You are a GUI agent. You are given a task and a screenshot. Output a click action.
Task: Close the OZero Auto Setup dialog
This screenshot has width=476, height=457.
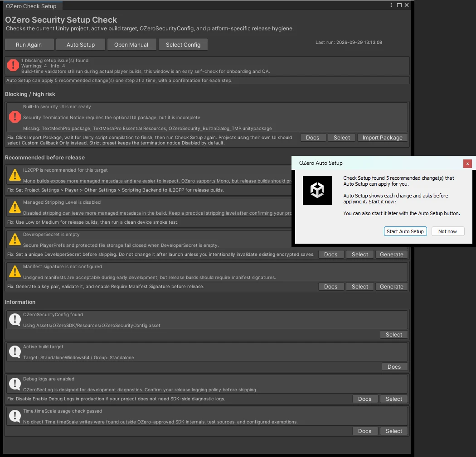467,164
